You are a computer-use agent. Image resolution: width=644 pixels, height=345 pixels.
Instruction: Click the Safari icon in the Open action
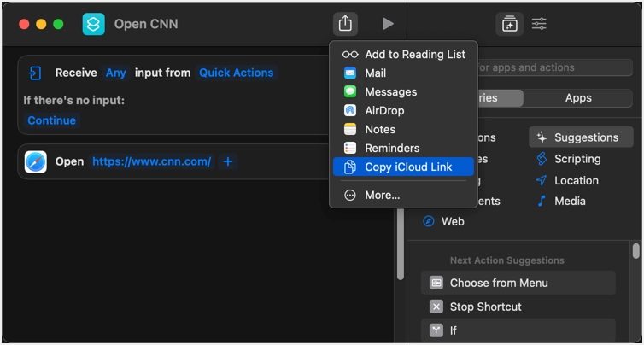(x=36, y=161)
